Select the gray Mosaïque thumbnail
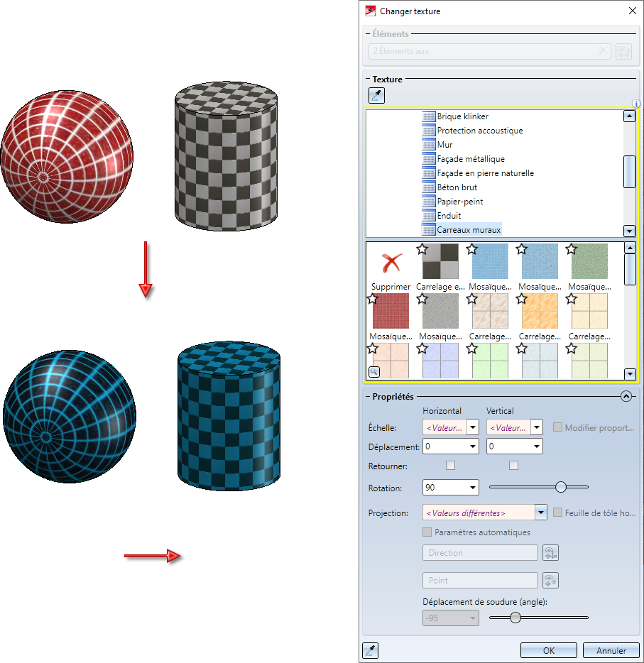The width and height of the screenshot is (644, 663). point(440,311)
